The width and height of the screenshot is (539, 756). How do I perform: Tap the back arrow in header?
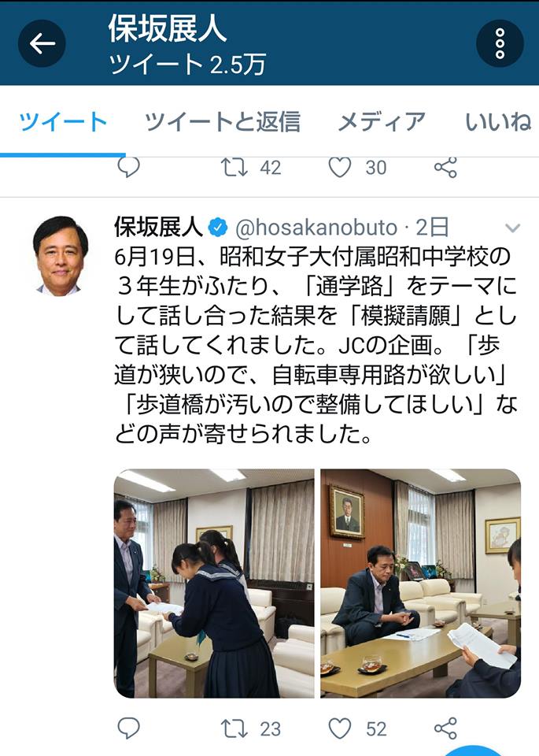pyautogui.click(x=42, y=43)
